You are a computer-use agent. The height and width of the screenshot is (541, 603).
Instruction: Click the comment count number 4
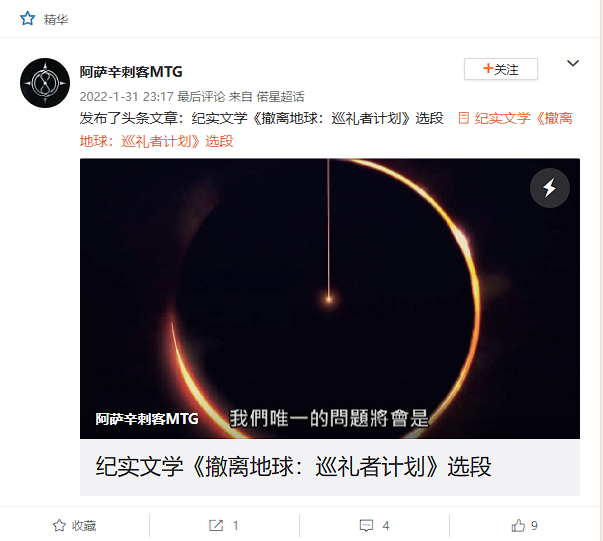386,526
